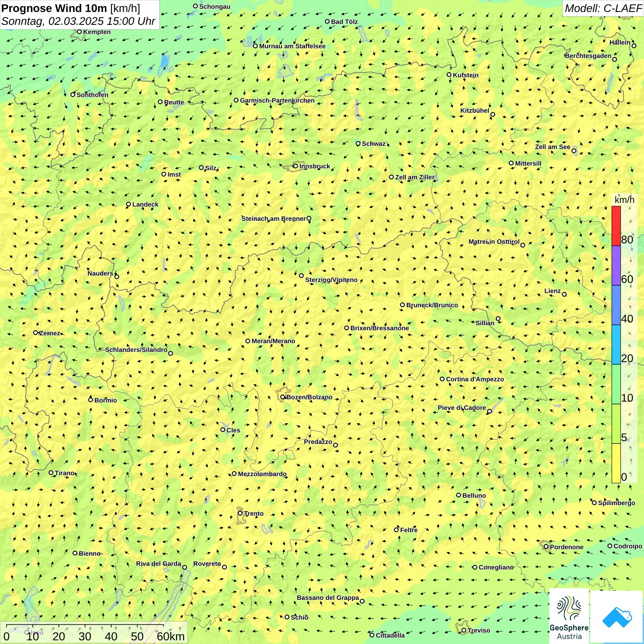Click the Prognose Wind 10m title

[x=54, y=8]
